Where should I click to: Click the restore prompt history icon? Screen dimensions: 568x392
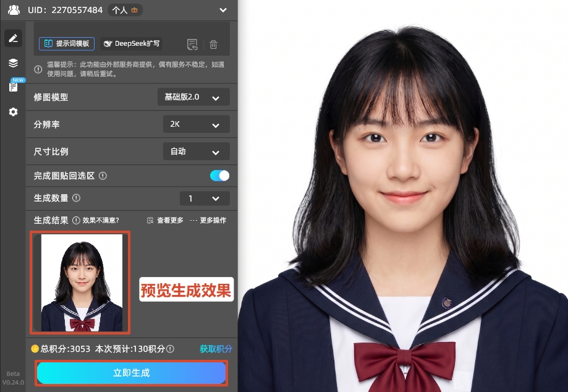pyautogui.click(x=192, y=44)
